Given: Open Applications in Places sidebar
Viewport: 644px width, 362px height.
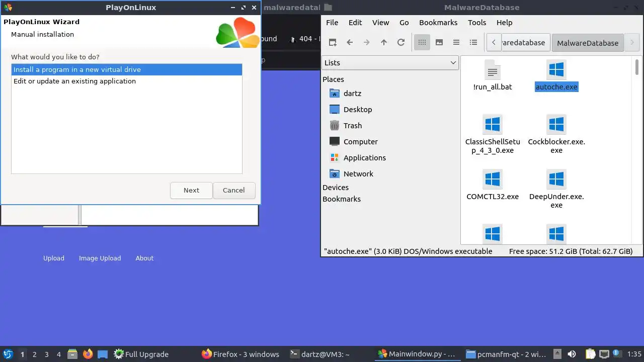Looking at the screenshot, I should pos(365,157).
